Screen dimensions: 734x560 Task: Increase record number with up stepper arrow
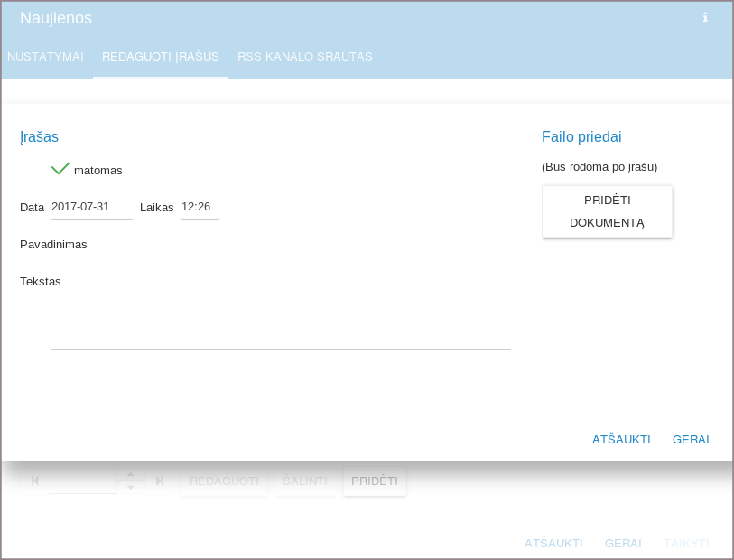[x=131, y=473]
